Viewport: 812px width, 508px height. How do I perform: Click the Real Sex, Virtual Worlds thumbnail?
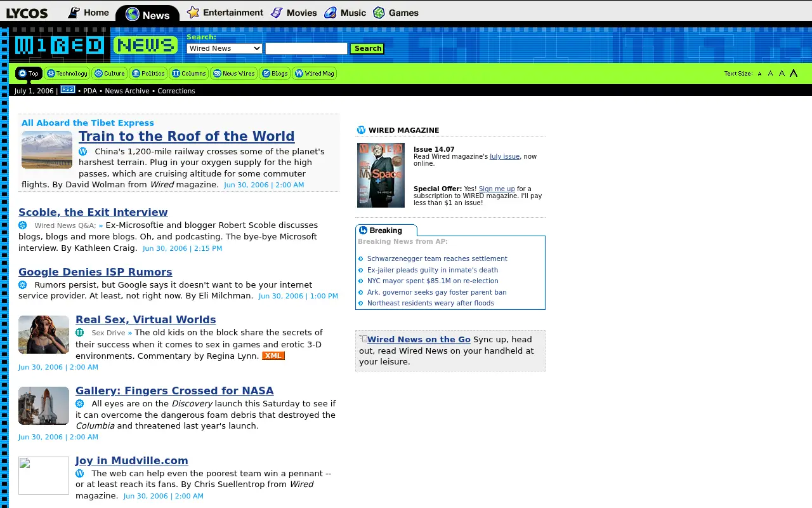(44, 335)
